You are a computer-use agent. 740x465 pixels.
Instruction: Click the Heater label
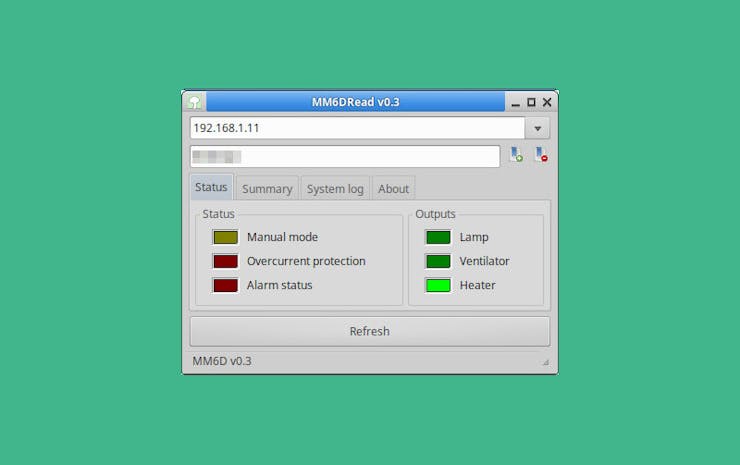(x=478, y=285)
